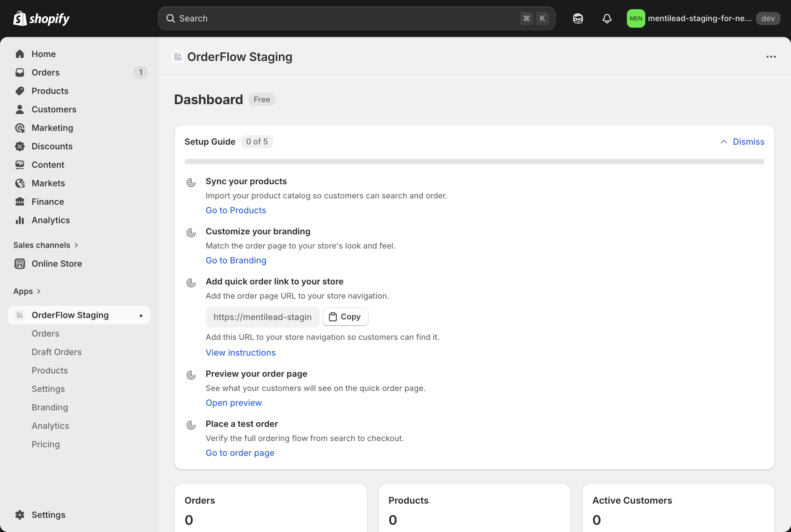This screenshot has height=532, width=791.
Task: Open the Finance section
Action: (48, 201)
